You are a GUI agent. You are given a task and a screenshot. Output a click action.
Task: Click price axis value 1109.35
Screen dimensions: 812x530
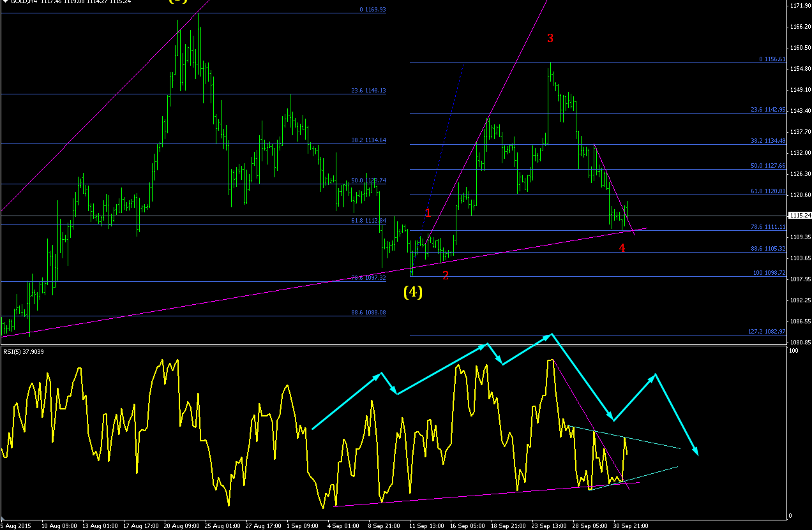click(x=801, y=237)
